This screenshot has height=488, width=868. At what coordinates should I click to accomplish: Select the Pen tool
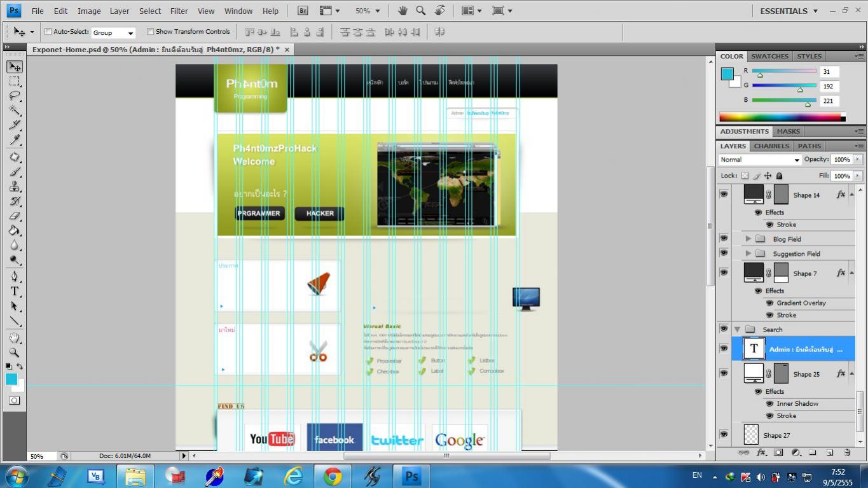(x=14, y=277)
